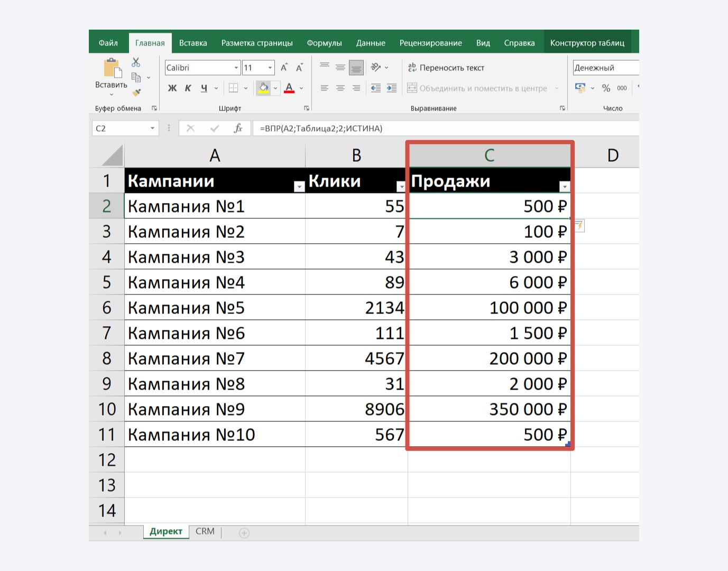Open the Продажи column filter dropdown
The height and width of the screenshot is (571, 728).
[x=565, y=187]
